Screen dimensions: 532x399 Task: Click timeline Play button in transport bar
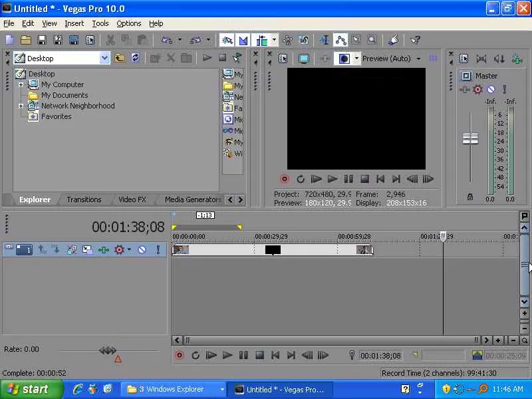point(227,355)
